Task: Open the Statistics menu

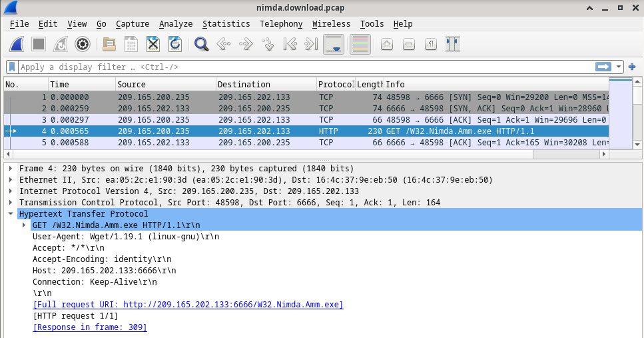Action: (x=226, y=24)
